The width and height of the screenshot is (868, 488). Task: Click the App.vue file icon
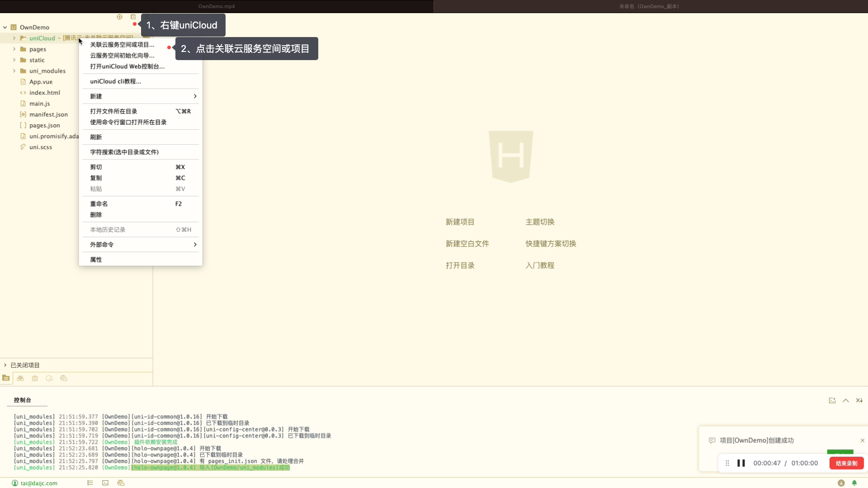pos(23,82)
